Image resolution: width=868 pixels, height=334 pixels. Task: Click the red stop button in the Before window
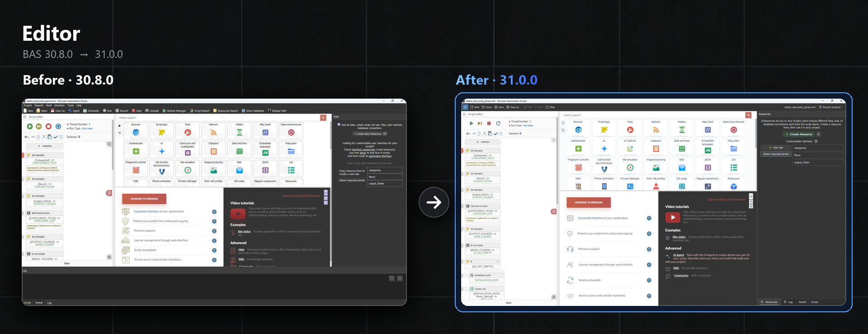48,126
